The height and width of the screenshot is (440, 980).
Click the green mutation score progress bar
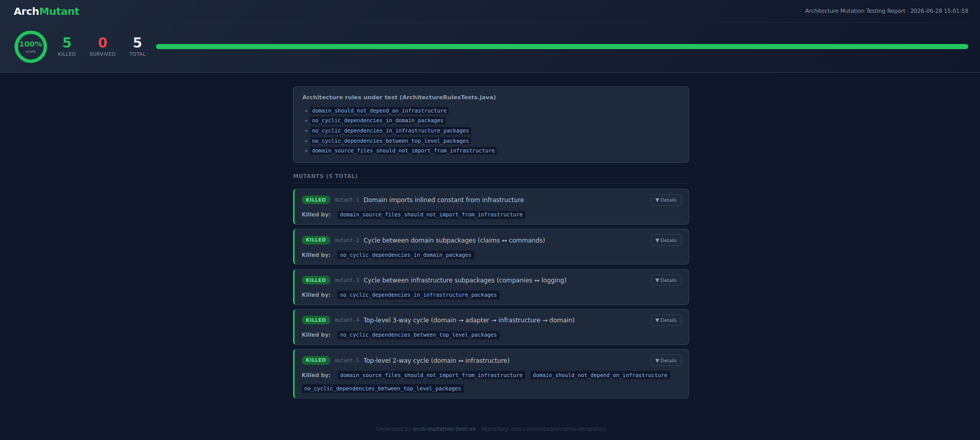[x=562, y=47]
